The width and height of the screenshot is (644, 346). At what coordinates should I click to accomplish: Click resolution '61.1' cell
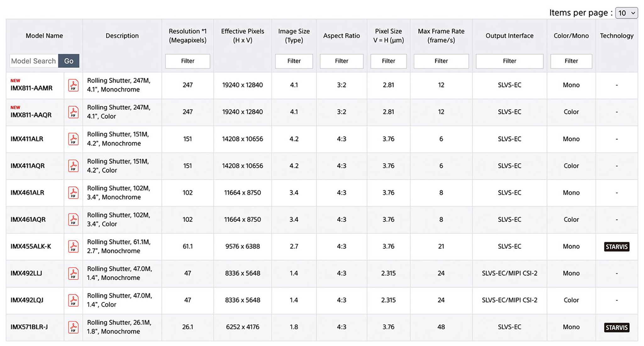point(188,246)
